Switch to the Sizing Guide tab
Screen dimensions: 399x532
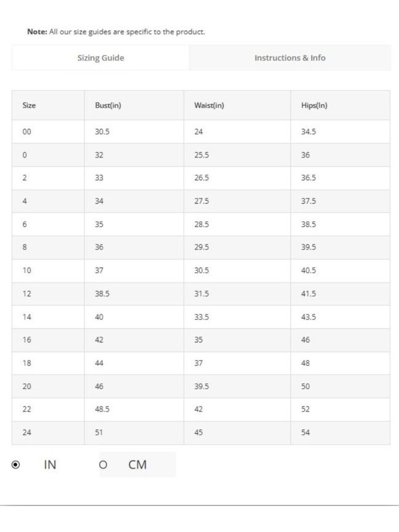tap(101, 58)
